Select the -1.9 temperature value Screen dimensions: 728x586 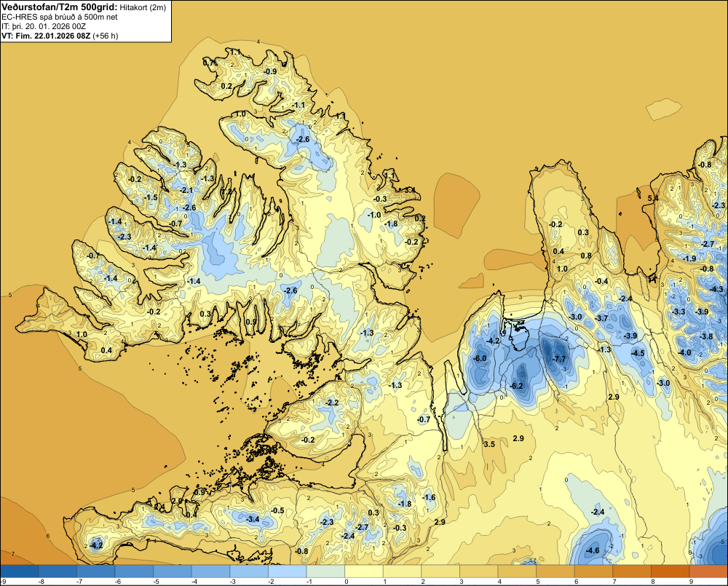[689, 258]
